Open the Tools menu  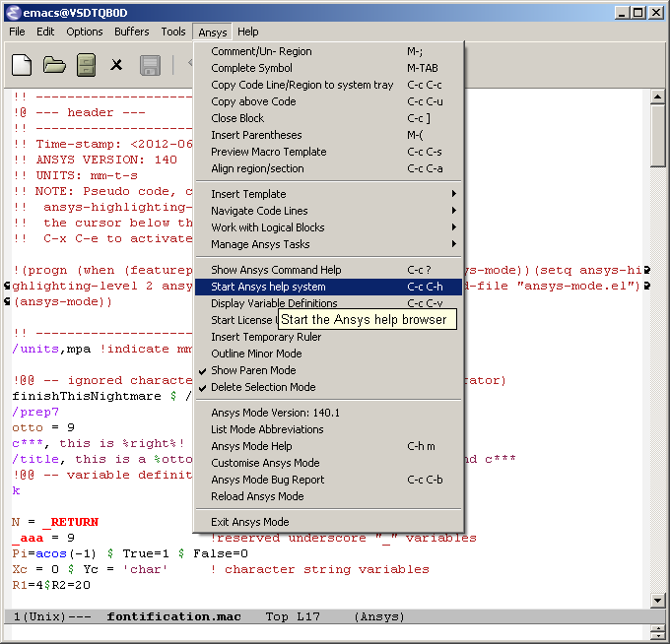pos(173,32)
